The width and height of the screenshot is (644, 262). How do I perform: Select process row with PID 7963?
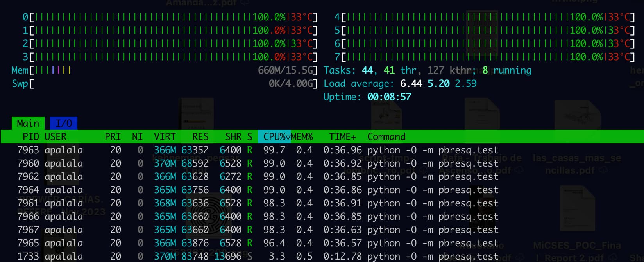[x=322, y=150]
